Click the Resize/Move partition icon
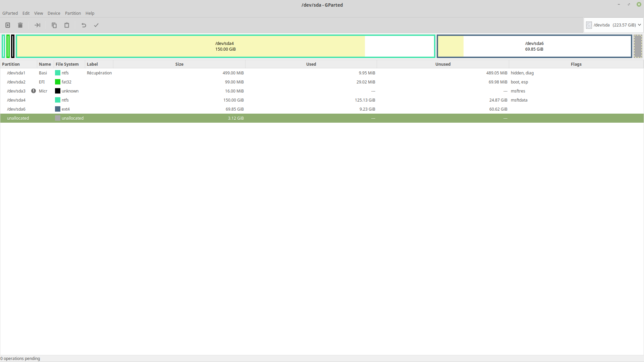Viewport: 644px width, 362px height. tap(37, 25)
